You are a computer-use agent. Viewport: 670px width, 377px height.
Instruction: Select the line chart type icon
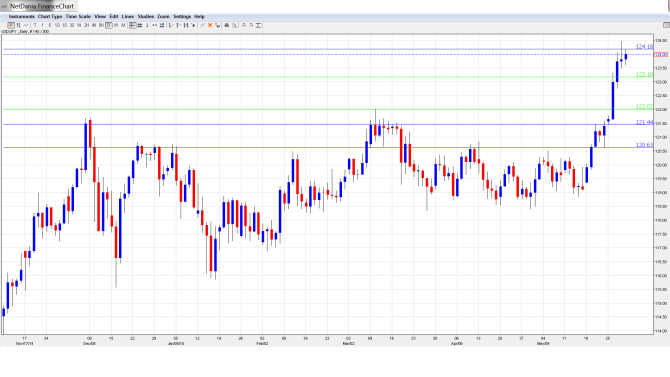[26, 25]
